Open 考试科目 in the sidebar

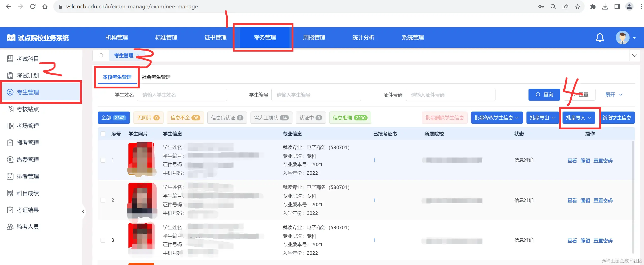41,59
